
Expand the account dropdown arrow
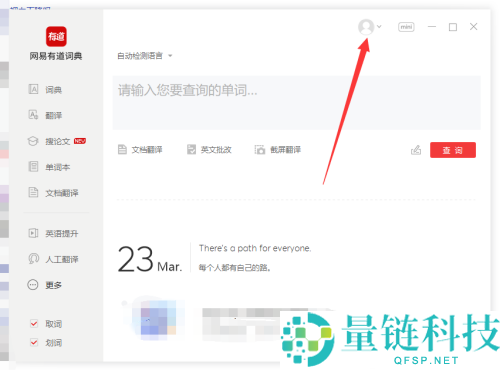pyautogui.click(x=379, y=26)
